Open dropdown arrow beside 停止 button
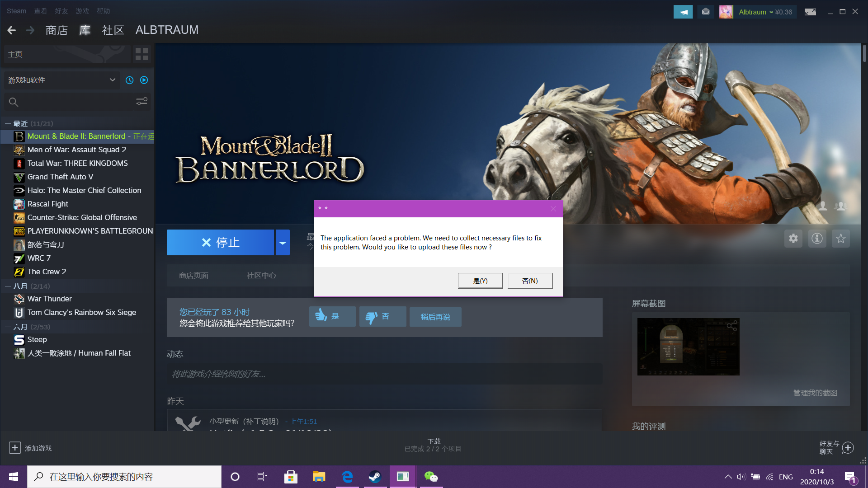Viewport: 868px width, 488px height. point(283,242)
